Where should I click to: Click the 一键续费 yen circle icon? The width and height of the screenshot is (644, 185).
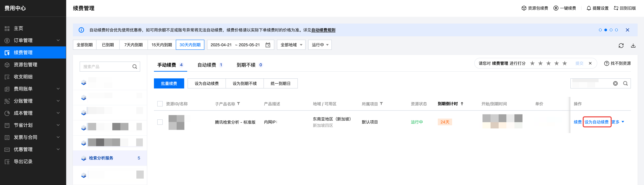pyautogui.click(x=556, y=8)
